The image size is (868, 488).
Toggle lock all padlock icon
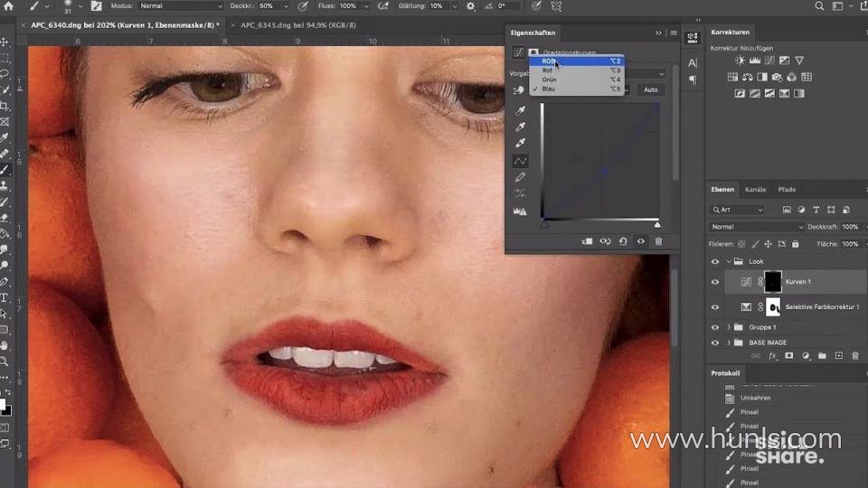[795, 244]
